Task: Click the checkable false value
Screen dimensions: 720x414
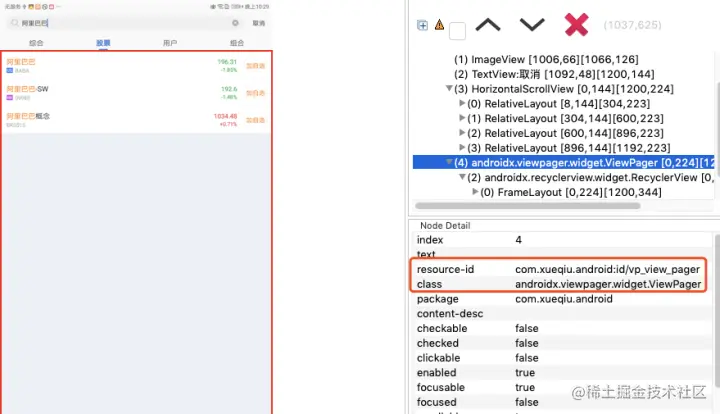Action: pyautogui.click(x=527, y=328)
